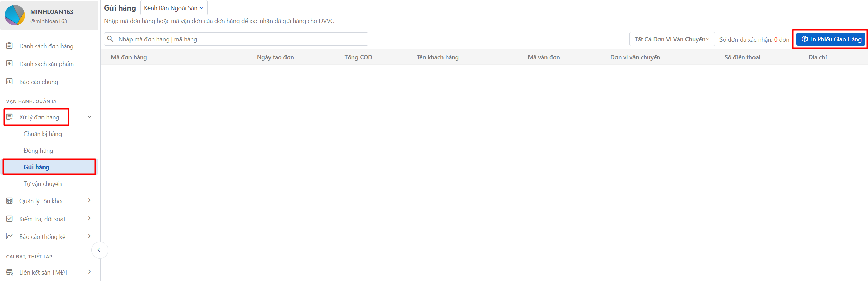Click the Kiểm tra, đối soát check icon
This screenshot has height=281, width=868.
click(10, 219)
